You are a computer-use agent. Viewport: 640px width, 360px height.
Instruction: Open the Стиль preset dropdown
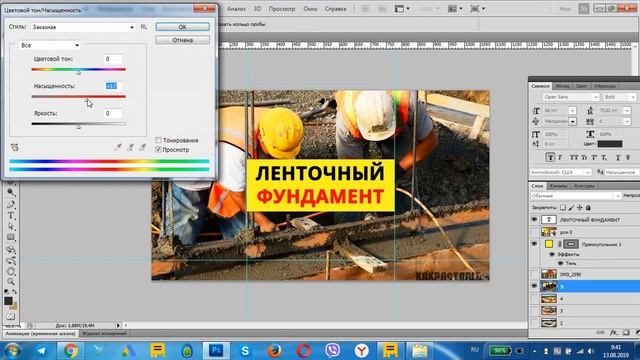(83, 27)
